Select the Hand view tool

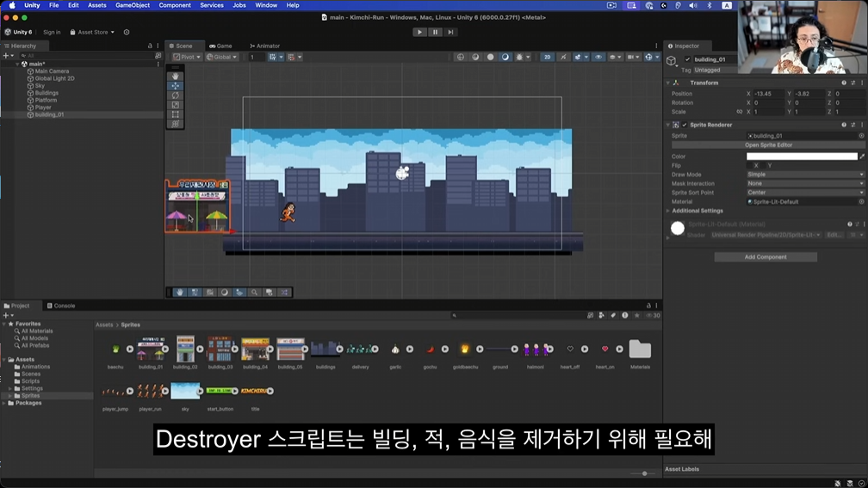(x=176, y=77)
